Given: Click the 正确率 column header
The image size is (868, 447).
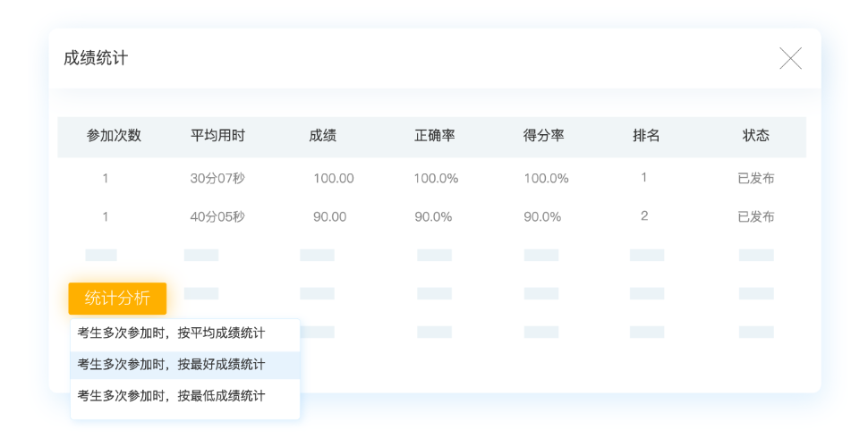Looking at the screenshot, I should click(435, 136).
